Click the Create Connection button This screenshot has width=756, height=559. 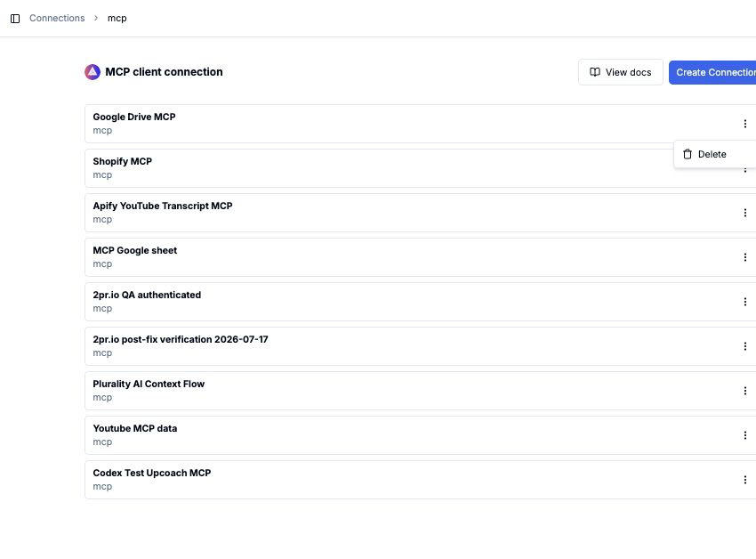[712, 72]
